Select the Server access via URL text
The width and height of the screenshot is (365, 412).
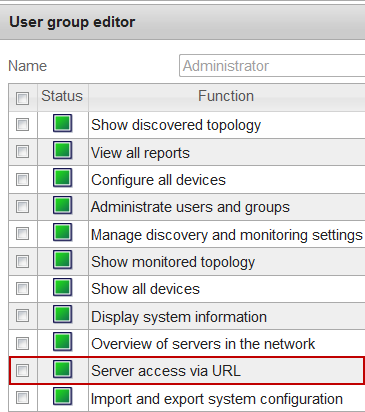(166, 371)
